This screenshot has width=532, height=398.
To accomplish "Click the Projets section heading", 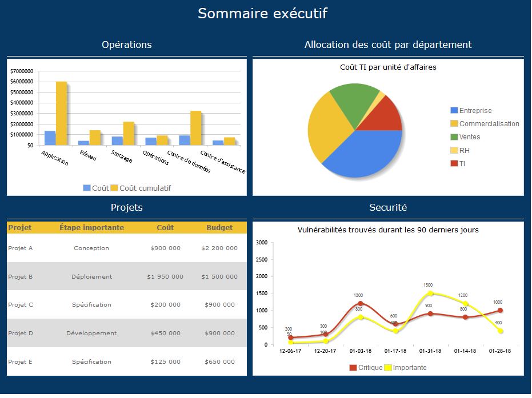I will [x=126, y=207].
